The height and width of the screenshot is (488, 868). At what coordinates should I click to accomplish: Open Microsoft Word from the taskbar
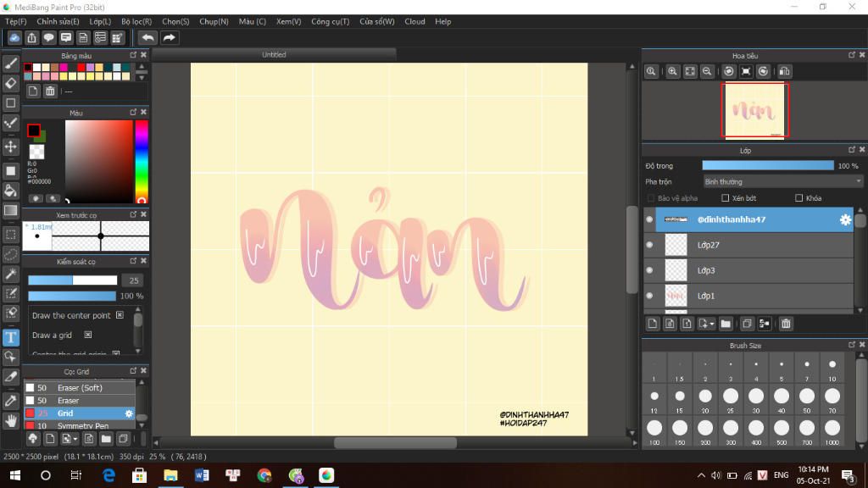pyautogui.click(x=202, y=475)
